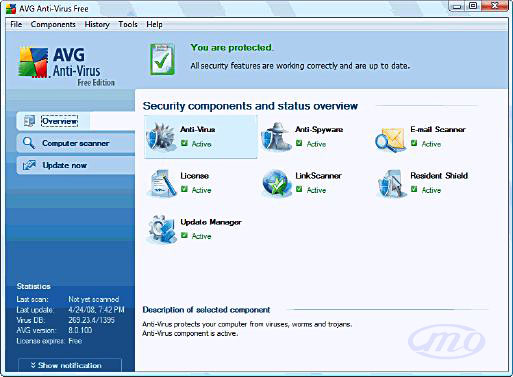
Task: Open the Anti-Virus component icon
Action: tap(161, 137)
